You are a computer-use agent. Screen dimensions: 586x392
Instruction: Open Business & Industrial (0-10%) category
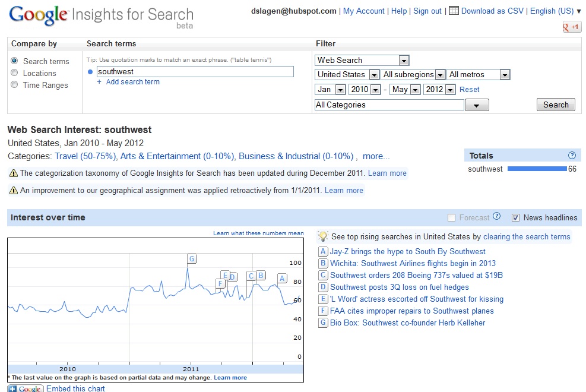click(x=296, y=156)
